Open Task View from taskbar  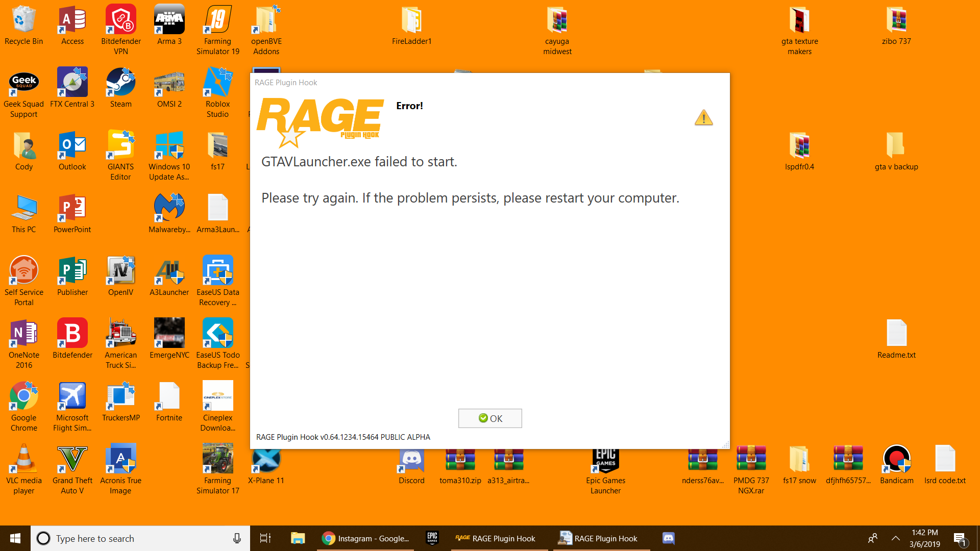click(265, 538)
